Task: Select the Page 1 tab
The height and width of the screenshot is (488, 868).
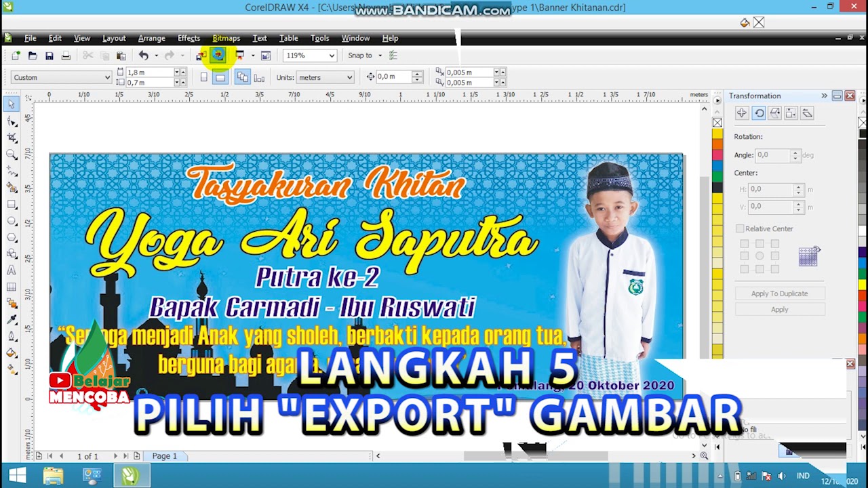Action: coord(164,456)
